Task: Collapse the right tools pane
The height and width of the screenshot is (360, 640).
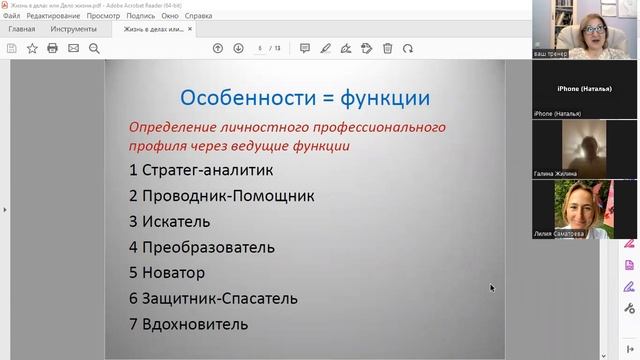Action: point(629,349)
